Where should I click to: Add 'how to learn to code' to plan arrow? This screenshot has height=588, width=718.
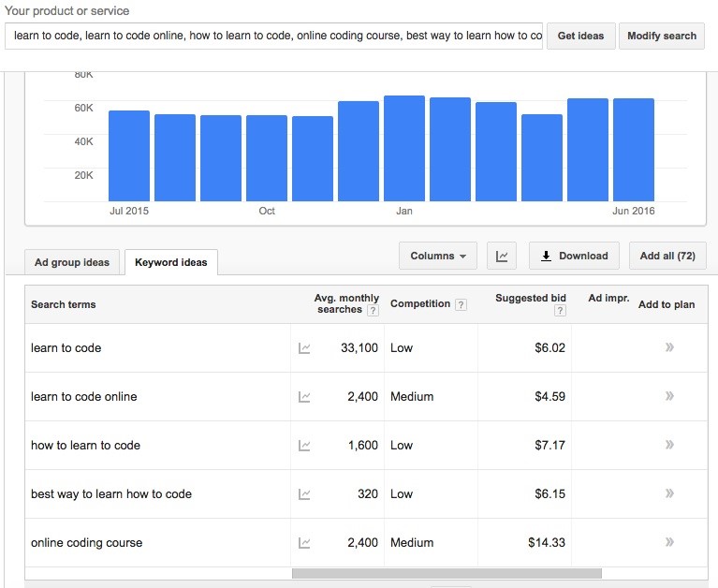tap(669, 444)
